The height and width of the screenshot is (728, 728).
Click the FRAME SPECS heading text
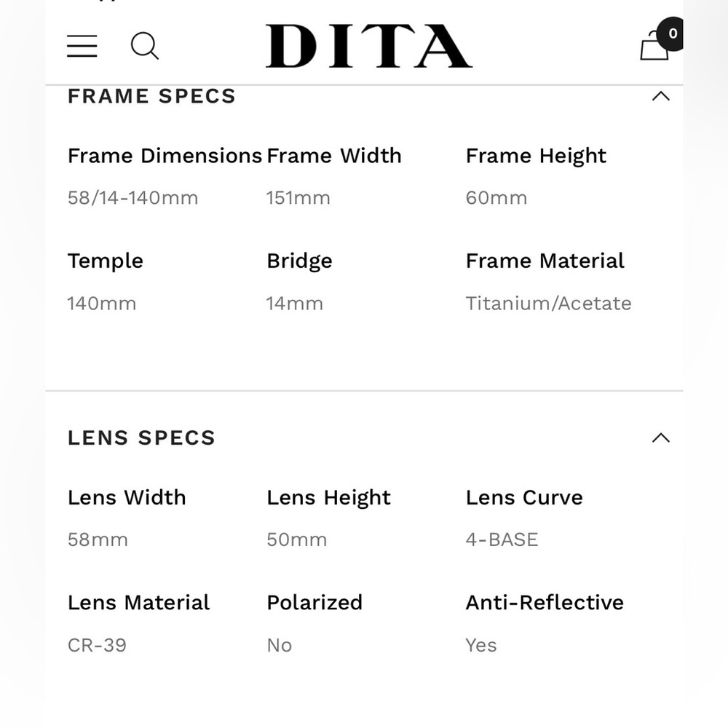(x=151, y=96)
